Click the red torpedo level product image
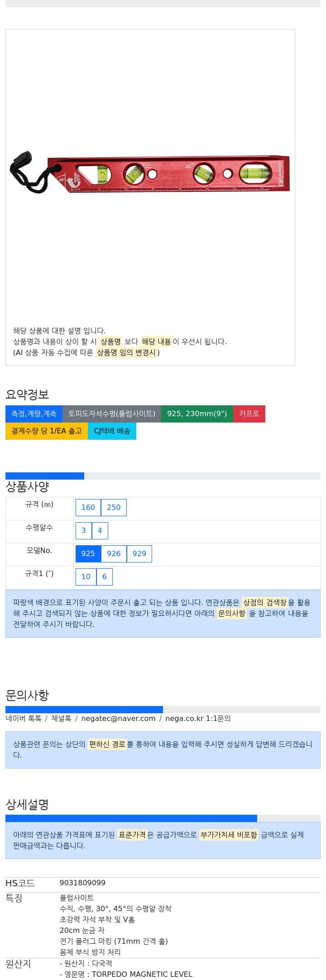 (150, 173)
